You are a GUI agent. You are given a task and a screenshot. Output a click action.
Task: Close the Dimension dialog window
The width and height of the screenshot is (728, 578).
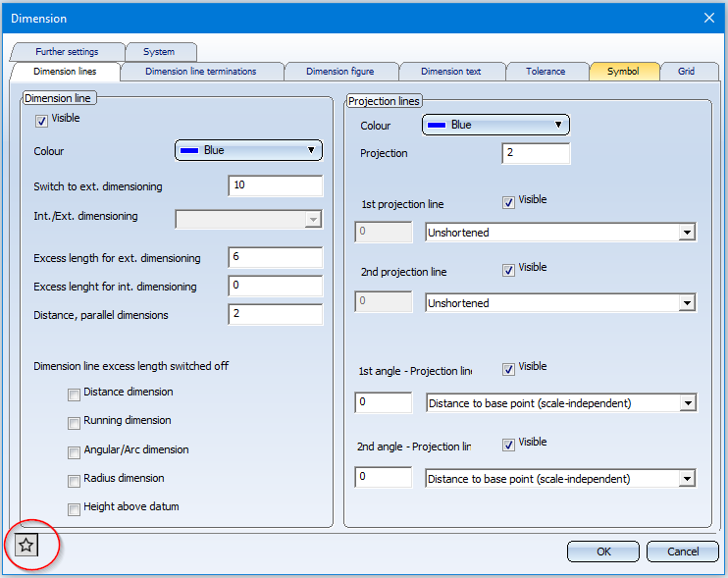(709, 17)
